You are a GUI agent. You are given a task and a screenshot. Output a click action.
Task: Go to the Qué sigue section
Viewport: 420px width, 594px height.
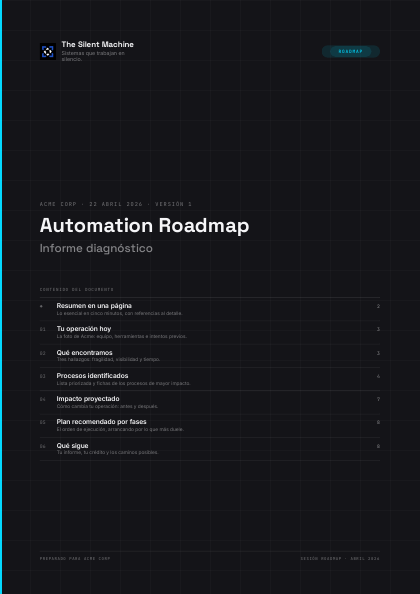210,449
